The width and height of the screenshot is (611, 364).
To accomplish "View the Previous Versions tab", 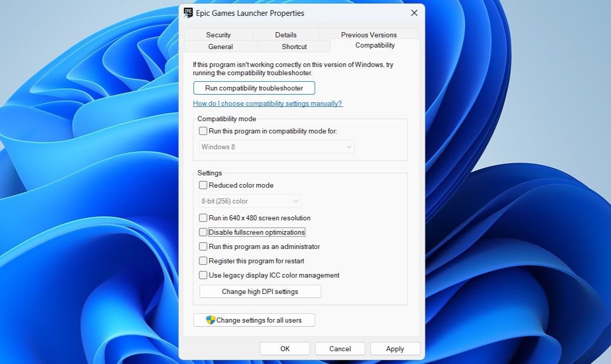I will point(369,34).
